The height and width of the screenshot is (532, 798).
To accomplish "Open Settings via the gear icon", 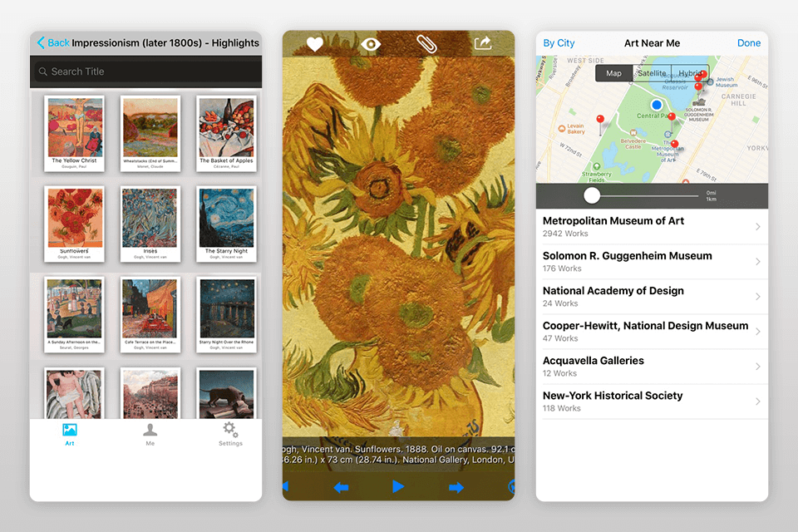I will [x=230, y=430].
